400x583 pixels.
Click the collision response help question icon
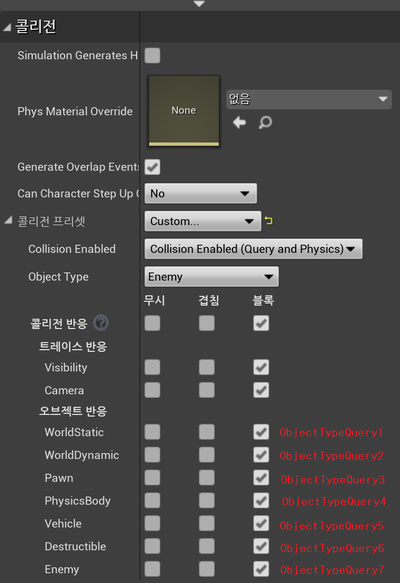(x=101, y=323)
